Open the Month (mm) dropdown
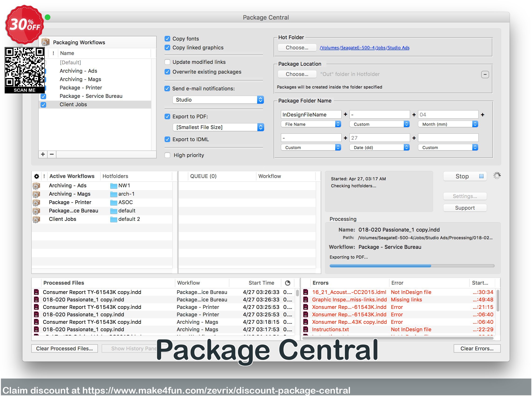 [x=448, y=124]
